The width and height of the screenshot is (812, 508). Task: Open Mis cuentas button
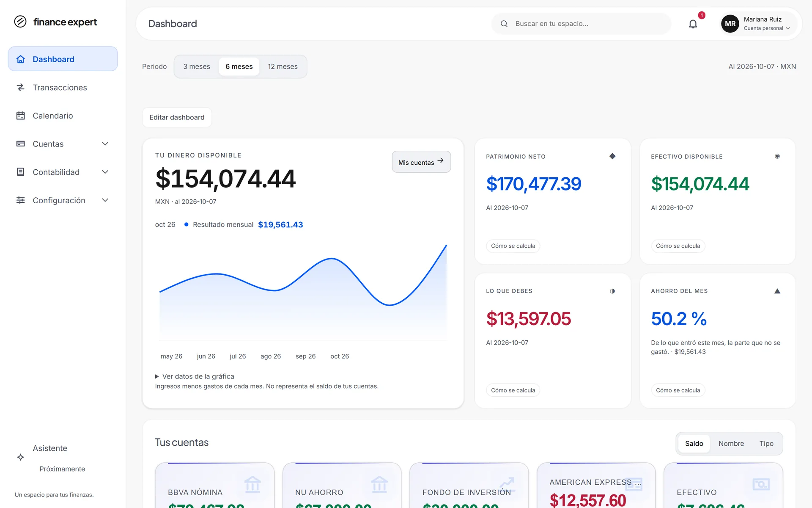point(421,162)
